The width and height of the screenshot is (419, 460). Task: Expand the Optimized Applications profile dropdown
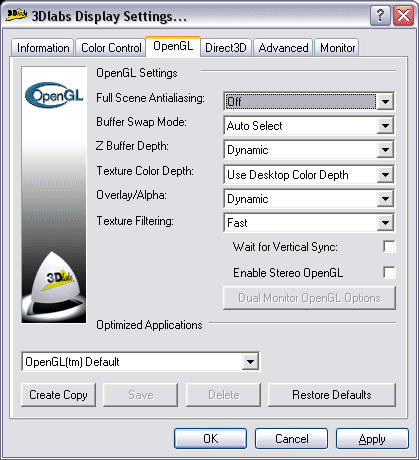[x=250, y=361]
